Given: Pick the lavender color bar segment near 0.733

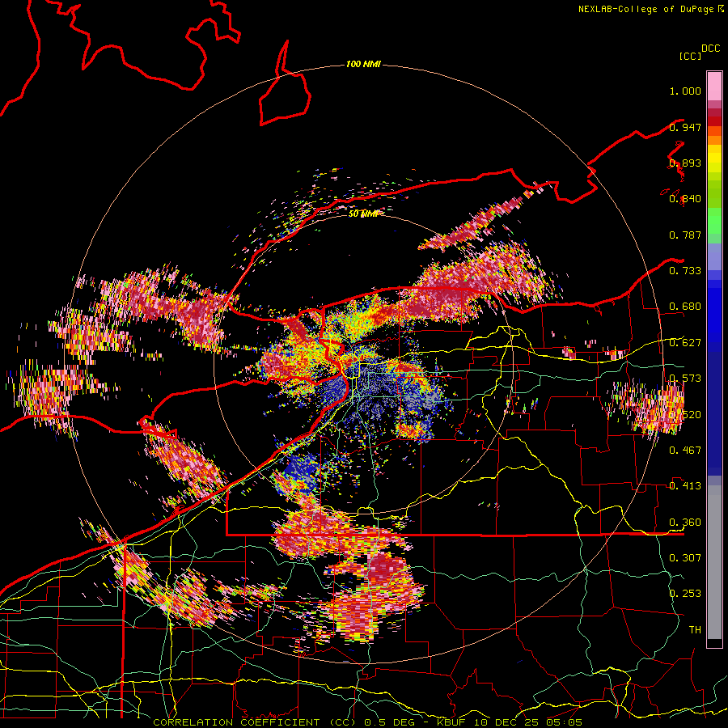Looking at the screenshot, I should click(x=714, y=256).
